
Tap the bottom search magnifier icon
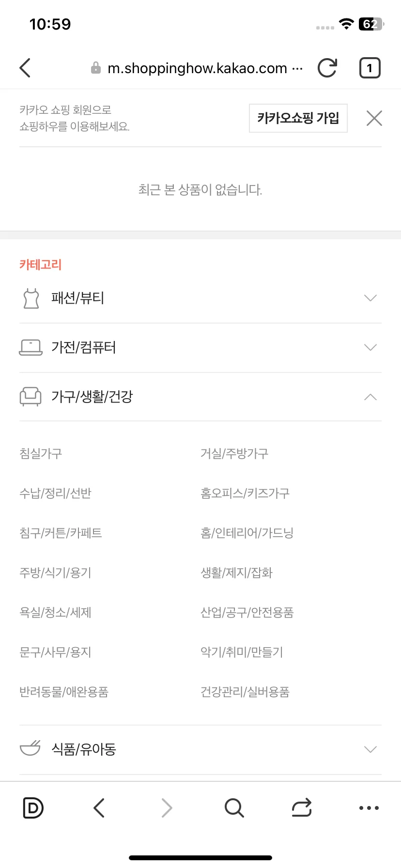pyautogui.click(x=234, y=808)
